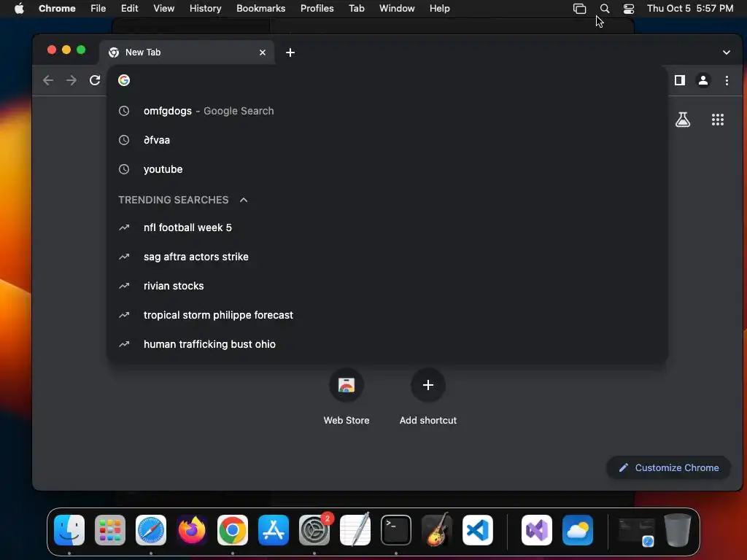747x560 pixels.
Task: Open Safari from the Dock
Action: click(151, 530)
